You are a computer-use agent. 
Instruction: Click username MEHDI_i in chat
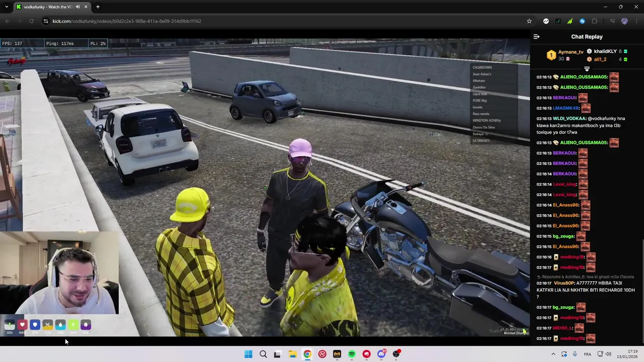click(562, 328)
